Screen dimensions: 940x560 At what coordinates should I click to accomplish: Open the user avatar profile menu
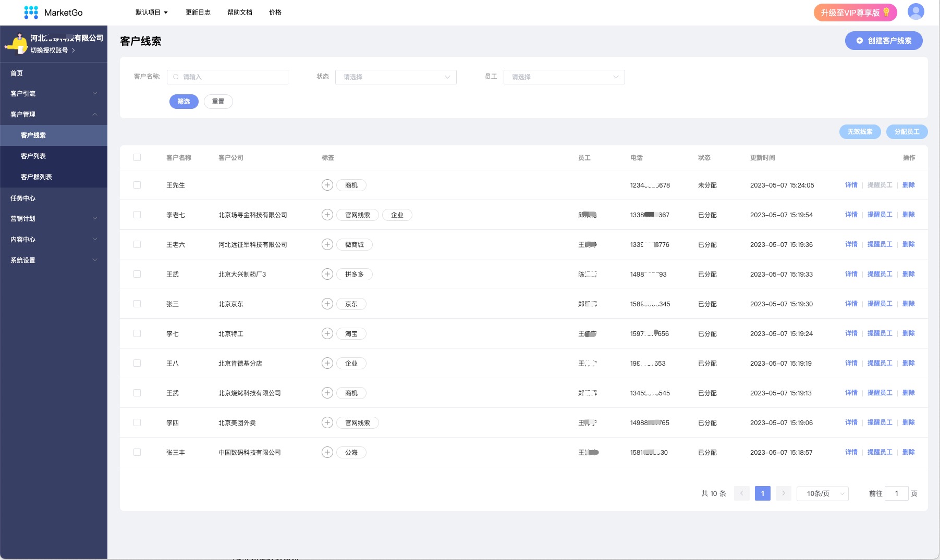pyautogui.click(x=915, y=11)
